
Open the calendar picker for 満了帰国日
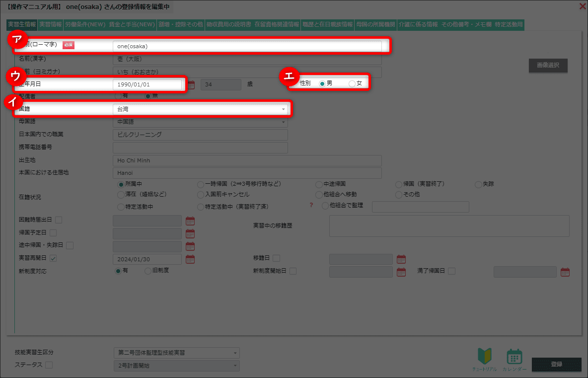(565, 272)
